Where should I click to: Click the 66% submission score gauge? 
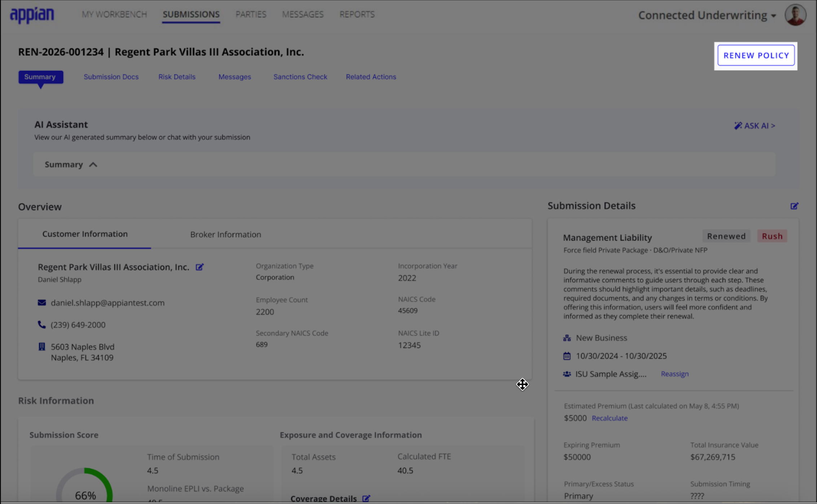pyautogui.click(x=84, y=485)
